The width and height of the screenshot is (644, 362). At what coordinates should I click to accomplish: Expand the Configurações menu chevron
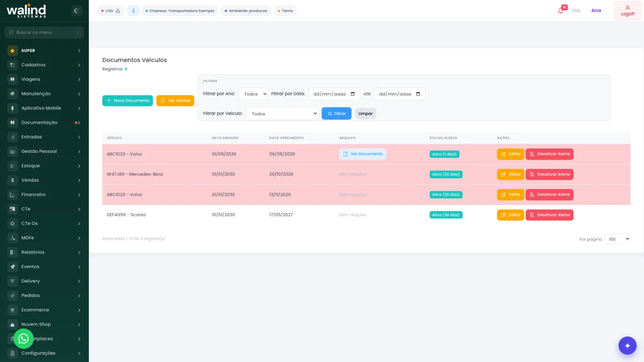(x=79, y=353)
